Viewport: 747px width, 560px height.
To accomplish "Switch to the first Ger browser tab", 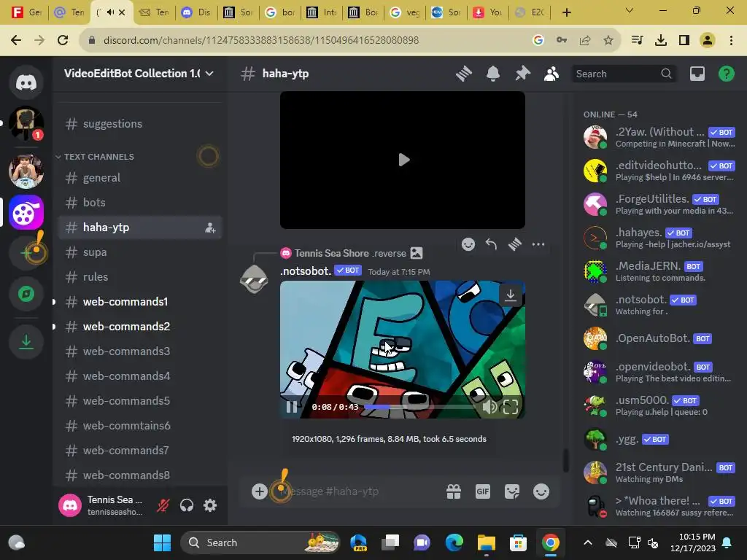I will 26,12.
